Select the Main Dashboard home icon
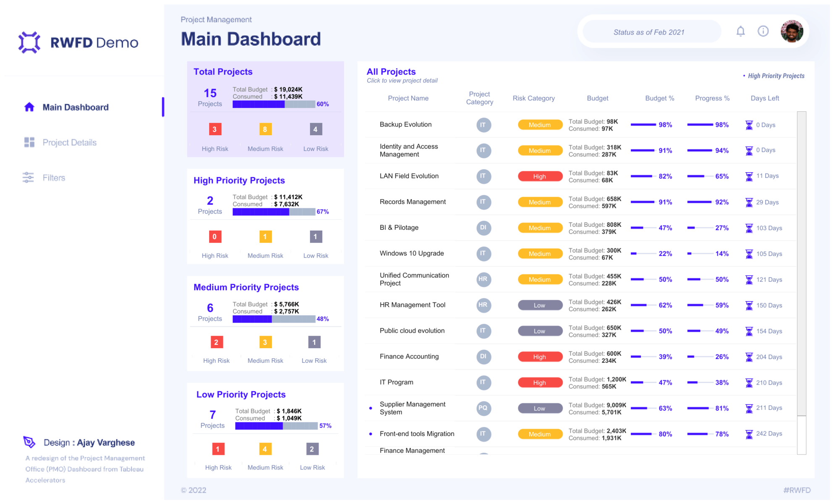Screen dimensions: 840x504 [29, 107]
